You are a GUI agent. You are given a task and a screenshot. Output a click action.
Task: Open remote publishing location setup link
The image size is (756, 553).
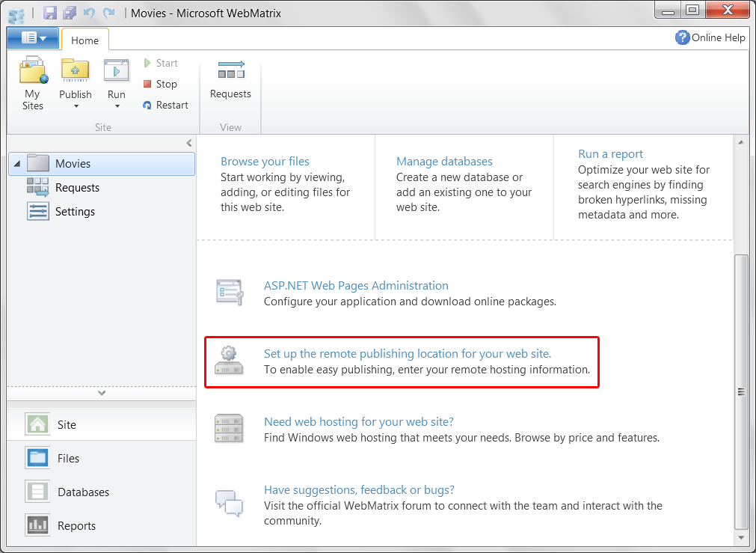407,354
